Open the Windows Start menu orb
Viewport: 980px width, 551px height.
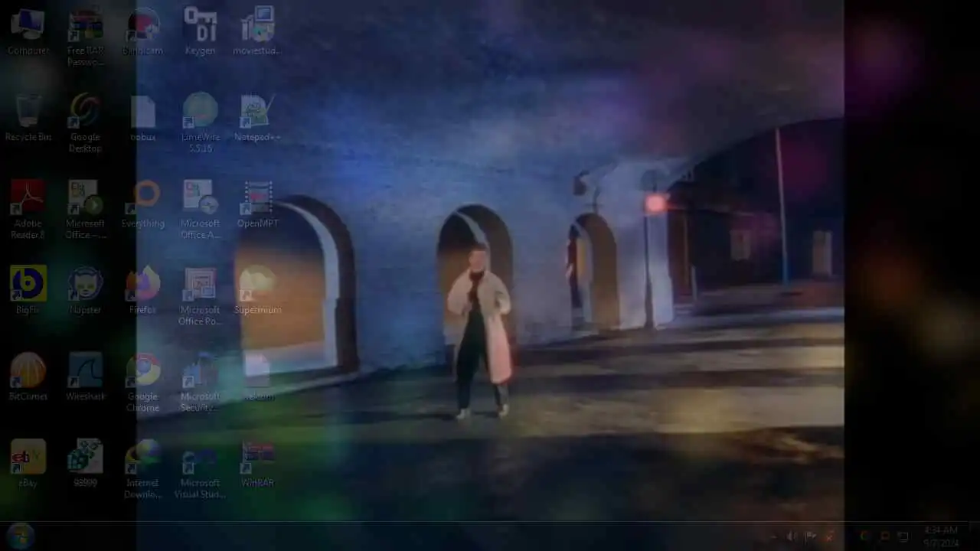tap(20, 536)
